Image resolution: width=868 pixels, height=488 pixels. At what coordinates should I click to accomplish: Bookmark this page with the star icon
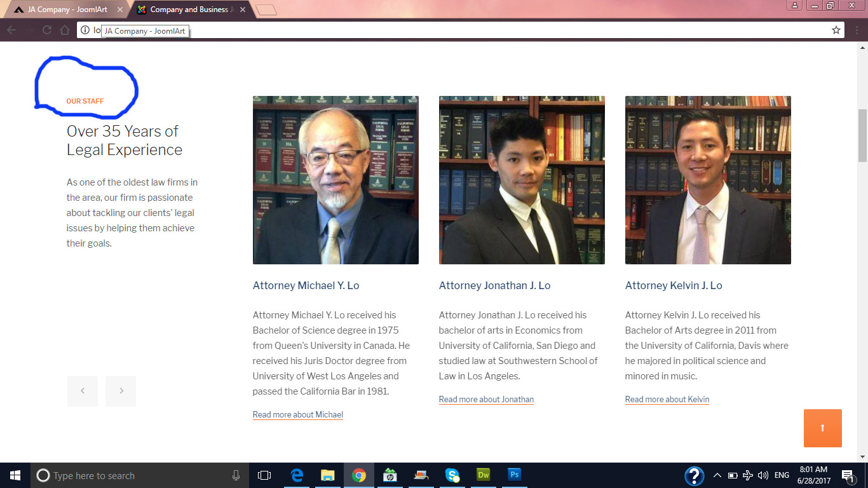[836, 30]
